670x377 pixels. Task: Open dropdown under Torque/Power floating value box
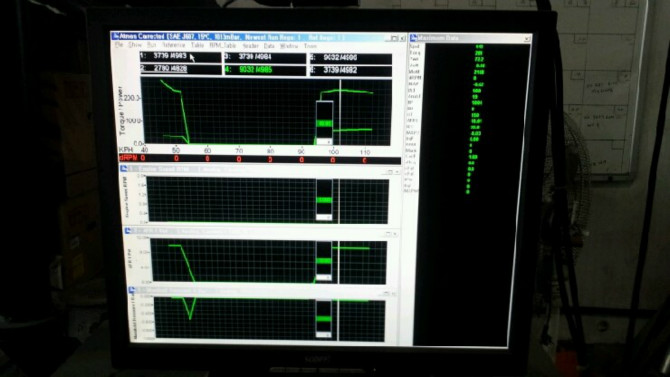tap(328, 141)
